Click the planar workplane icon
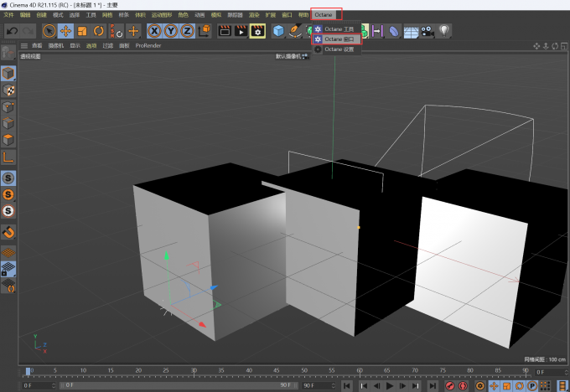This screenshot has width=570, height=392. [x=8, y=286]
